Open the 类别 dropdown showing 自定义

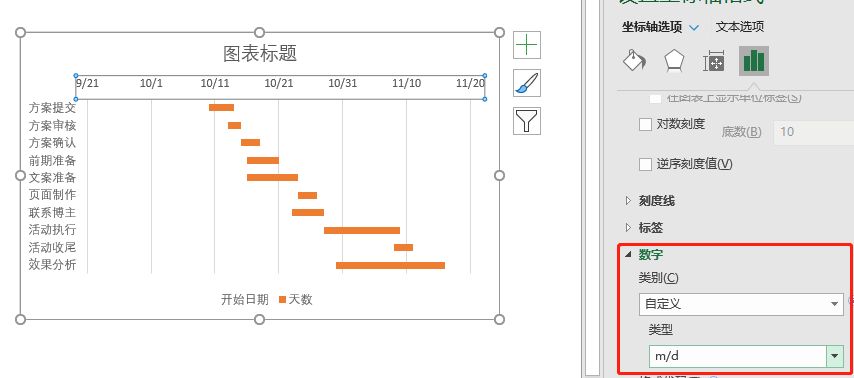(741, 304)
